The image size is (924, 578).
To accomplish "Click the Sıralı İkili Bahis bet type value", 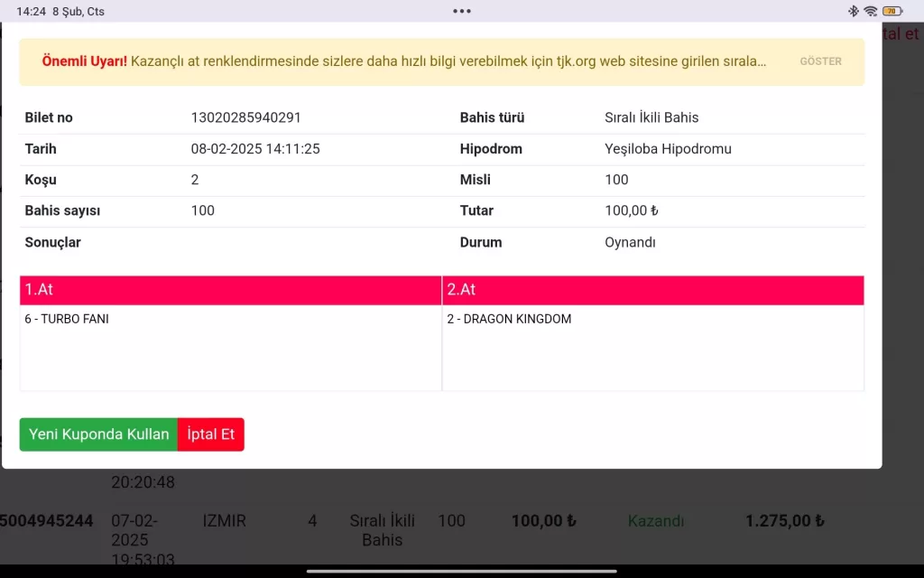I will point(651,117).
